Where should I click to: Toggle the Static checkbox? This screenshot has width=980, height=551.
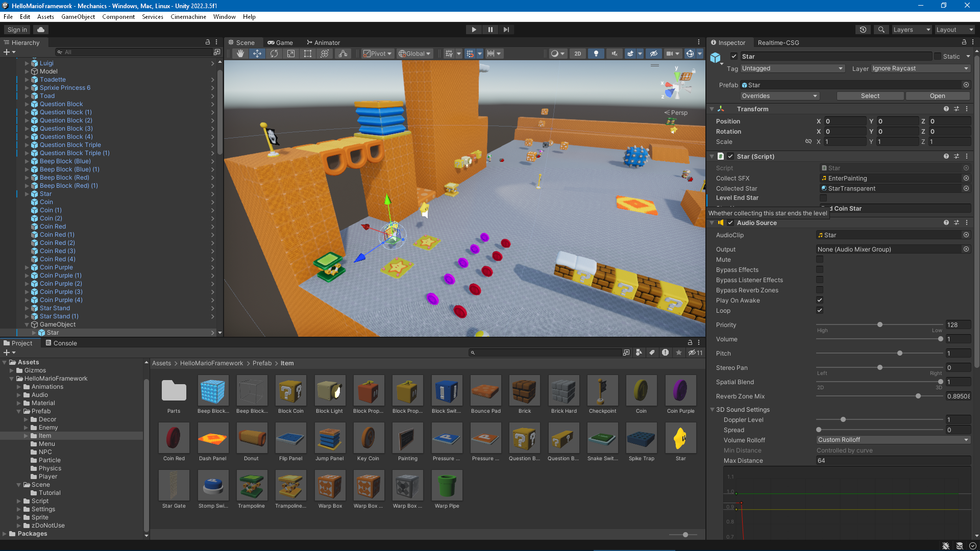tap(938, 57)
